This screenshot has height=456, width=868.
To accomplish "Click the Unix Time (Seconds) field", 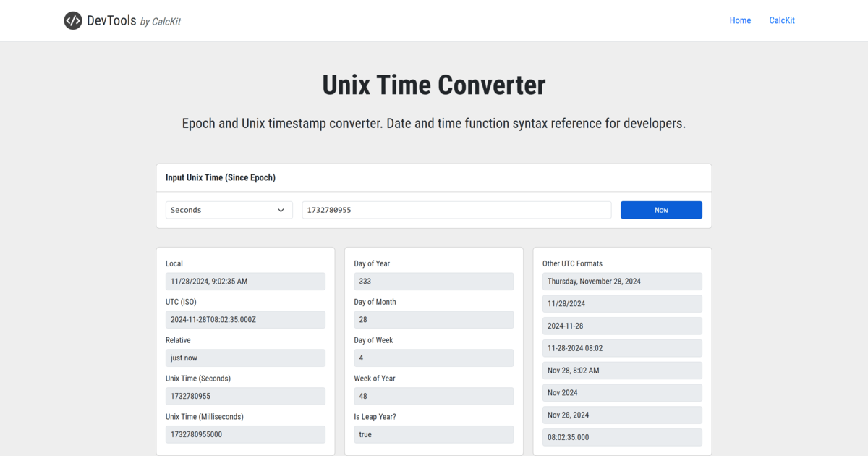I will (245, 396).
